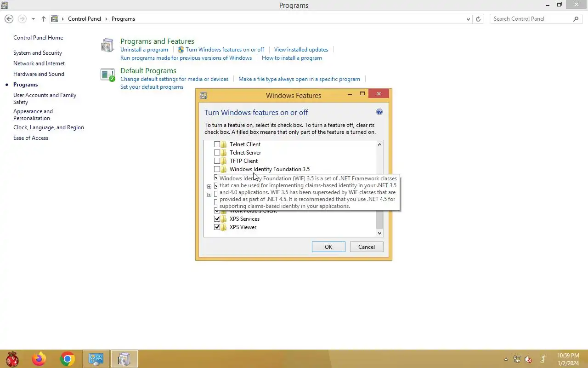Uncheck the XPS Services checkbox
588x368 pixels.
tap(217, 219)
